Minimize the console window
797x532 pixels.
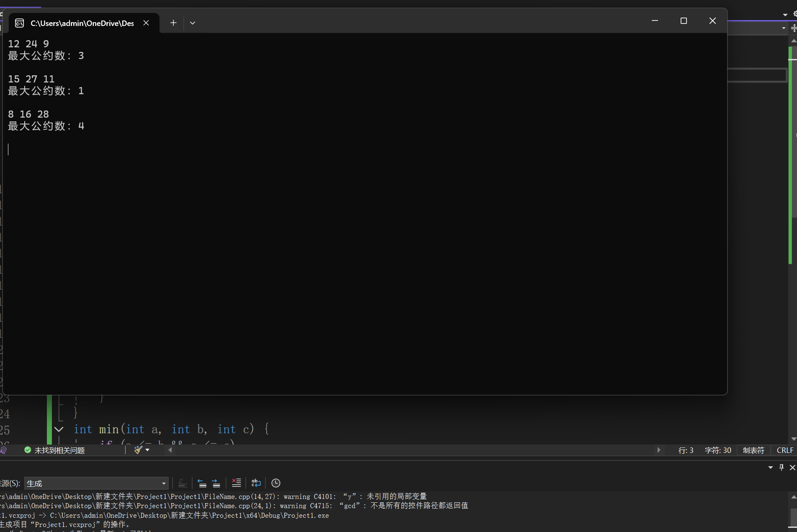point(655,21)
